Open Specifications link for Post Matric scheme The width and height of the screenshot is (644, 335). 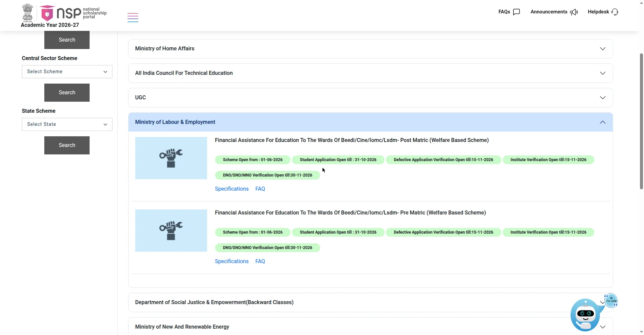coord(232,189)
